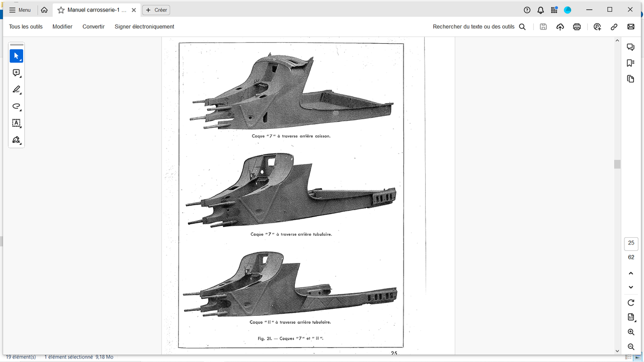Open the user profile avatar
This screenshot has height=362, width=644.
pyautogui.click(x=568, y=10)
